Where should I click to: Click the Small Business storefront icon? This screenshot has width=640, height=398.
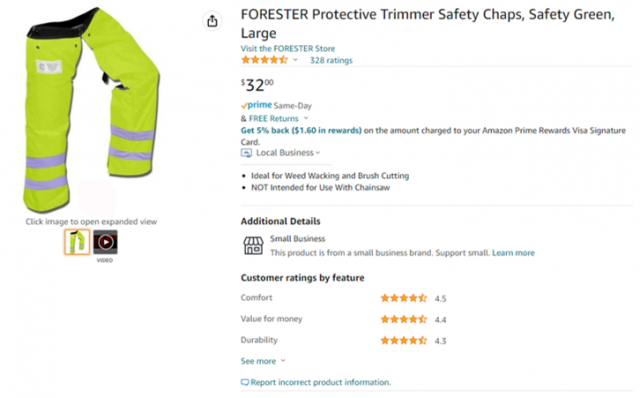[x=253, y=246]
